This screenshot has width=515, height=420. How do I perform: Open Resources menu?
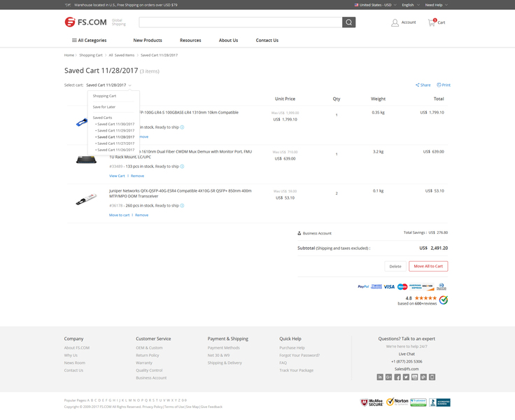pyautogui.click(x=190, y=41)
